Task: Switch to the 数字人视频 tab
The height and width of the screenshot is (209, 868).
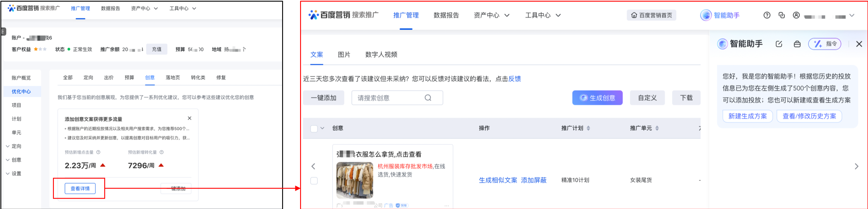Action: (x=381, y=55)
